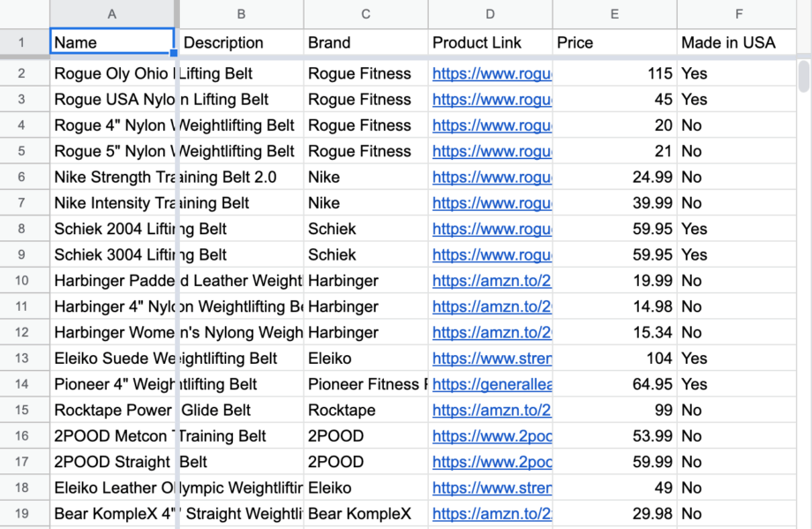The width and height of the screenshot is (812, 529).
Task: Select column F header
Action: coord(740,14)
